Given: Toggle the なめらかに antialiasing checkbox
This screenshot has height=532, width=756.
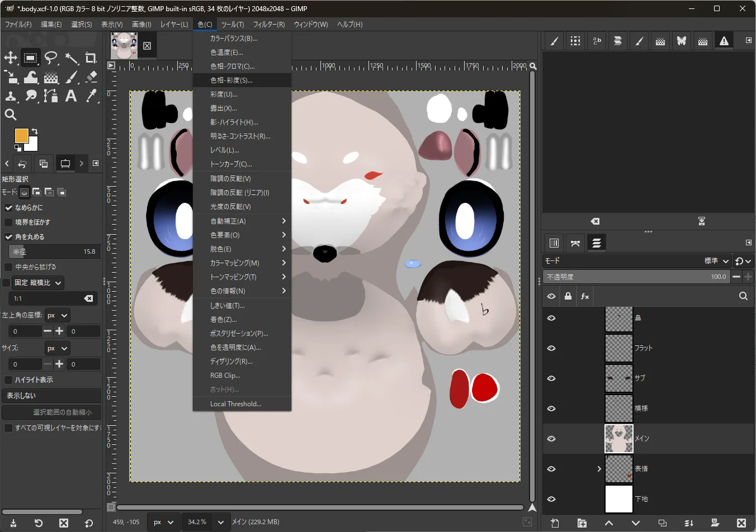Looking at the screenshot, I should click(8, 208).
